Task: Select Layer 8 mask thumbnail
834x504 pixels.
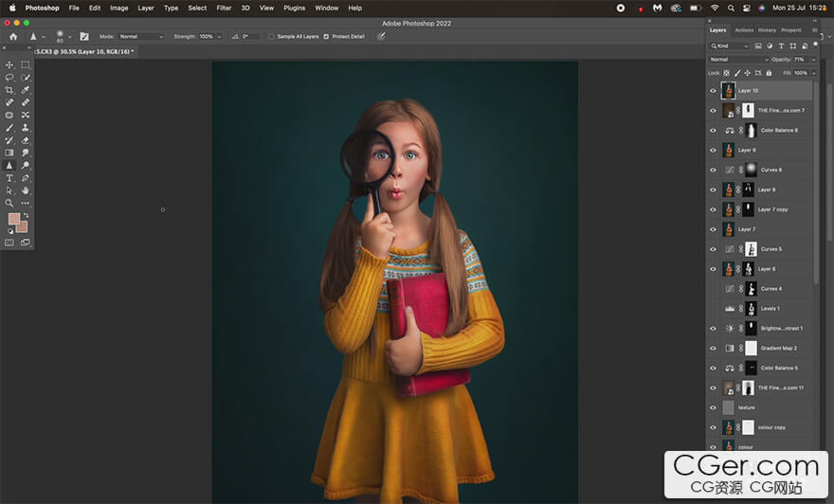Action: pos(748,189)
